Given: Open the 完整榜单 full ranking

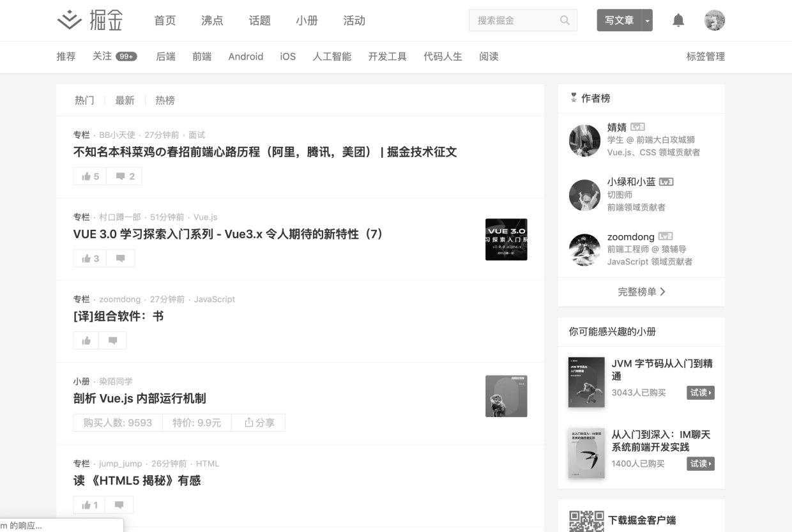Looking at the screenshot, I should (x=641, y=292).
